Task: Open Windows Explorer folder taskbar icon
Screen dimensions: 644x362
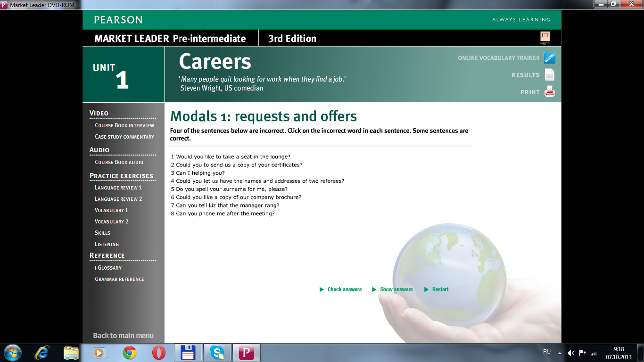Action: 71,353
